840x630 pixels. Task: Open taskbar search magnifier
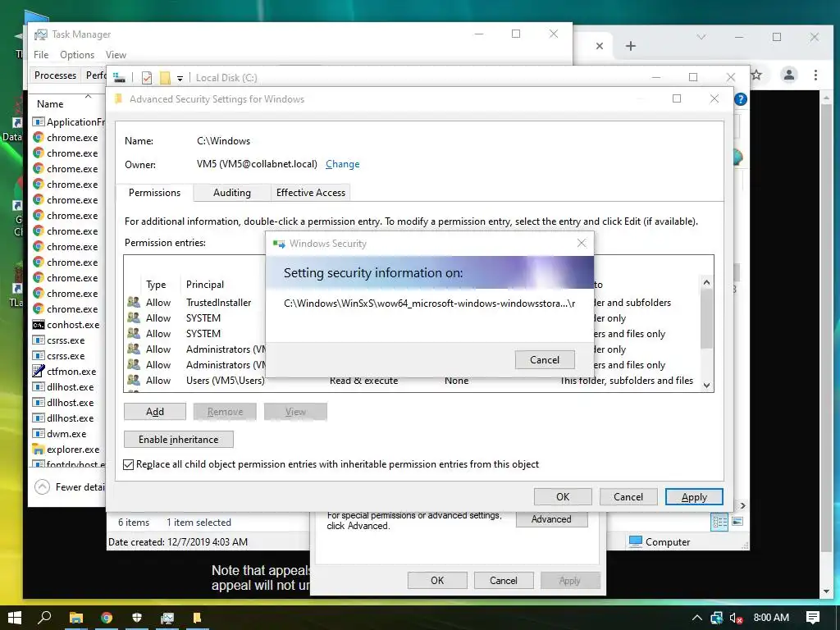pyautogui.click(x=45, y=618)
